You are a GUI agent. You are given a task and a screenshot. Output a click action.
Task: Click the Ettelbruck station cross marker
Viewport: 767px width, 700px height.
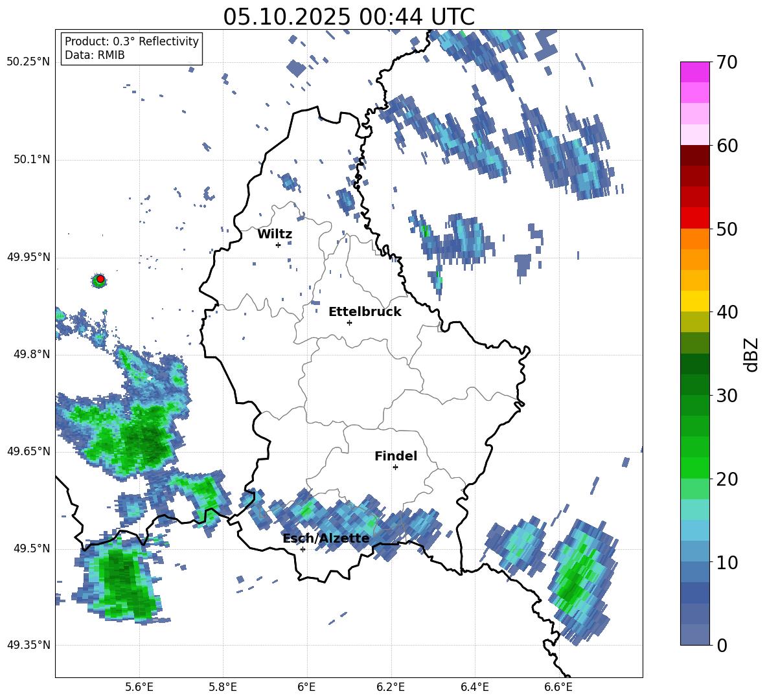[349, 322]
